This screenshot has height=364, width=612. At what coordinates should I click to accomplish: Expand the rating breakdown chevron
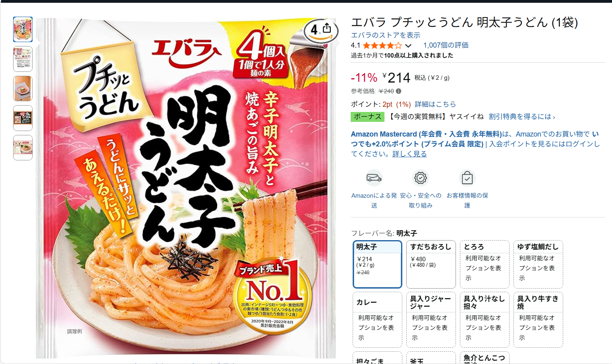[x=408, y=46]
